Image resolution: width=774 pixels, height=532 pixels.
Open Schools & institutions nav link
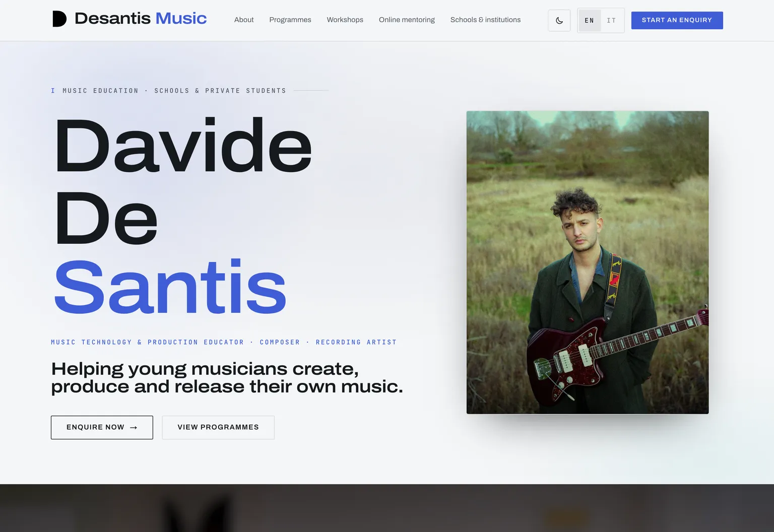click(485, 20)
